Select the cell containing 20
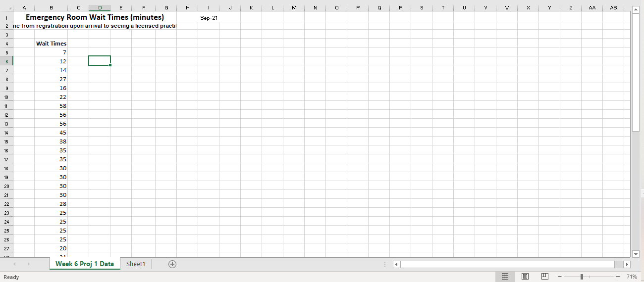 (x=51, y=248)
